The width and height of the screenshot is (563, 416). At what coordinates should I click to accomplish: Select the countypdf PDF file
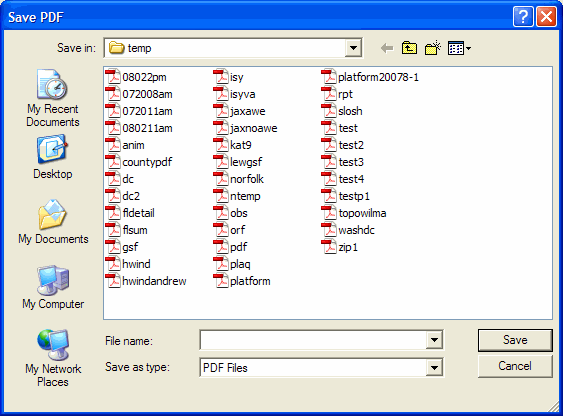point(139,162)
